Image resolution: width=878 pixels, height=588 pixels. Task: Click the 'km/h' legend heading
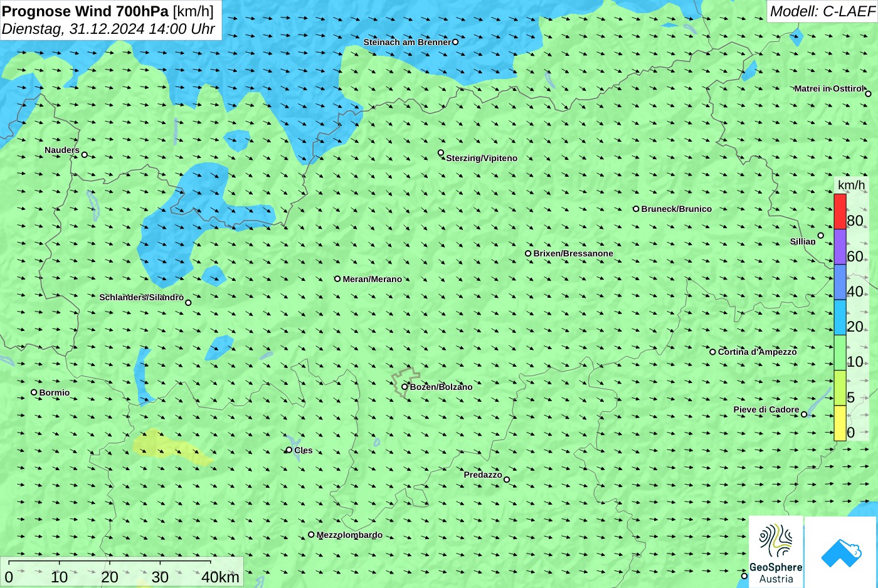point(851,185)
